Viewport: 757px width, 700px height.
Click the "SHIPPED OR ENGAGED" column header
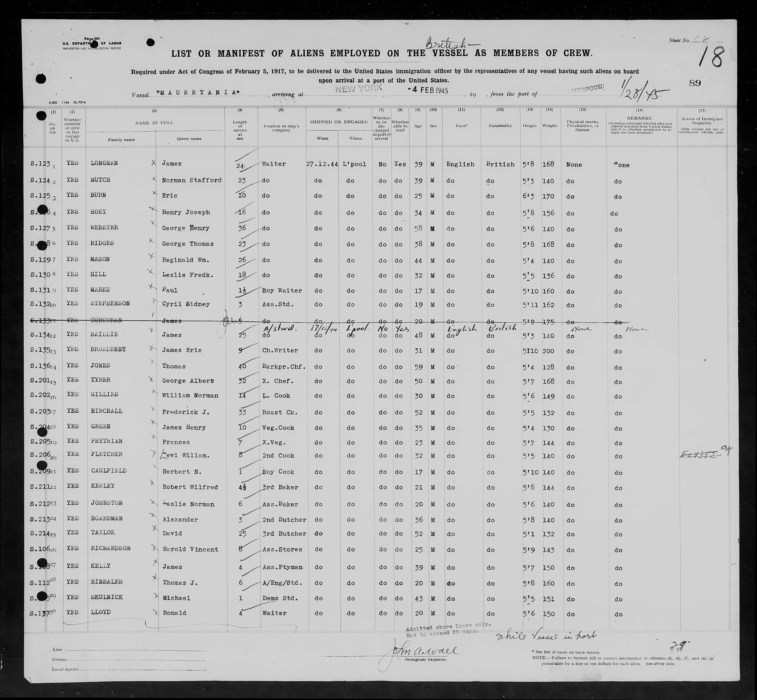[339, 122]
